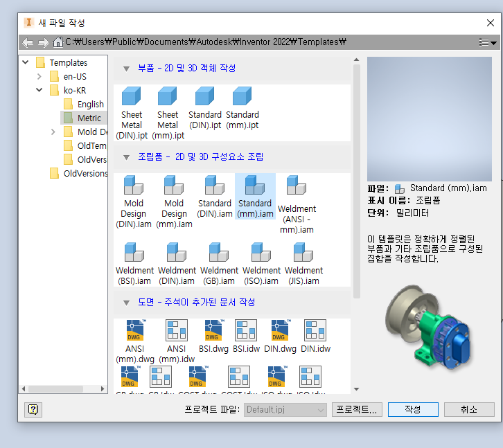Collapse the 도면 section triangle
The width and height of the screenshot is (503, 448).
coord(126,303)
